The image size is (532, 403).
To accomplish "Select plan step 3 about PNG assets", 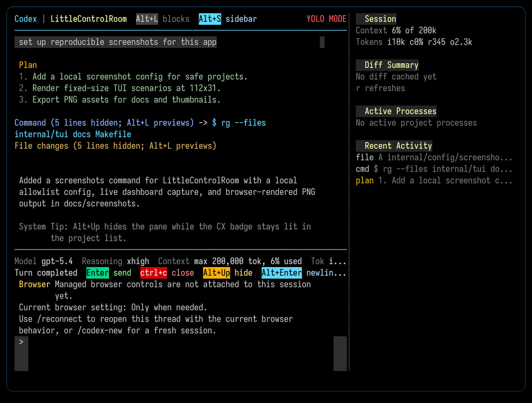I will pos(120,100).
